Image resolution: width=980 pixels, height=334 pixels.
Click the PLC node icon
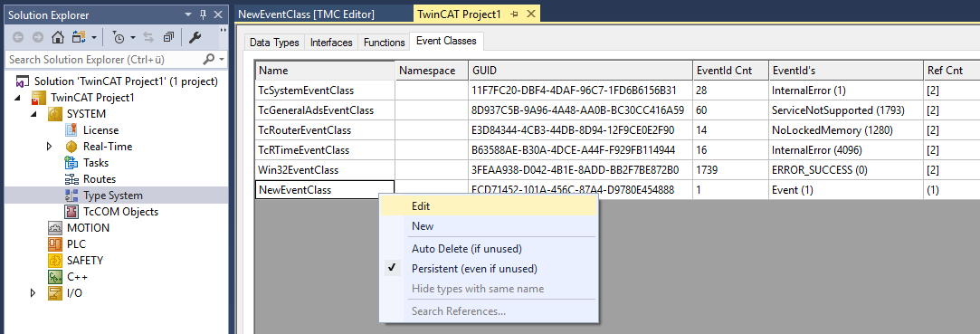click(x=55, y=243)
